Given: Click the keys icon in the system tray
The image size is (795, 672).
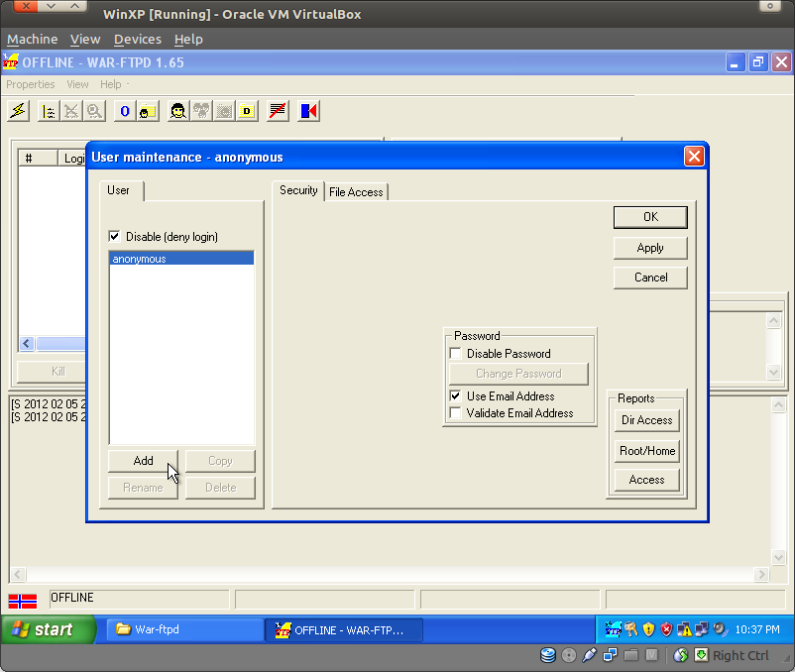Looking at the screenshot, I should (x=631, y=629).
